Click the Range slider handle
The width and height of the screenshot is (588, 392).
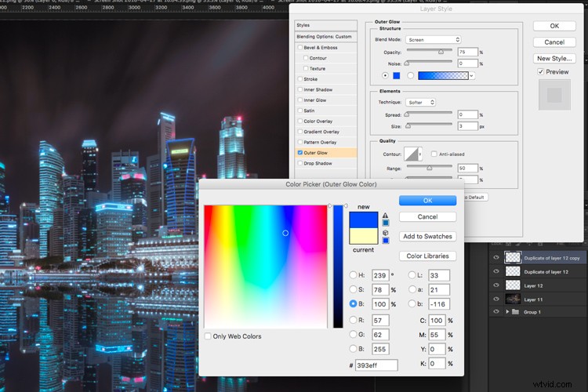pos(430,168)
